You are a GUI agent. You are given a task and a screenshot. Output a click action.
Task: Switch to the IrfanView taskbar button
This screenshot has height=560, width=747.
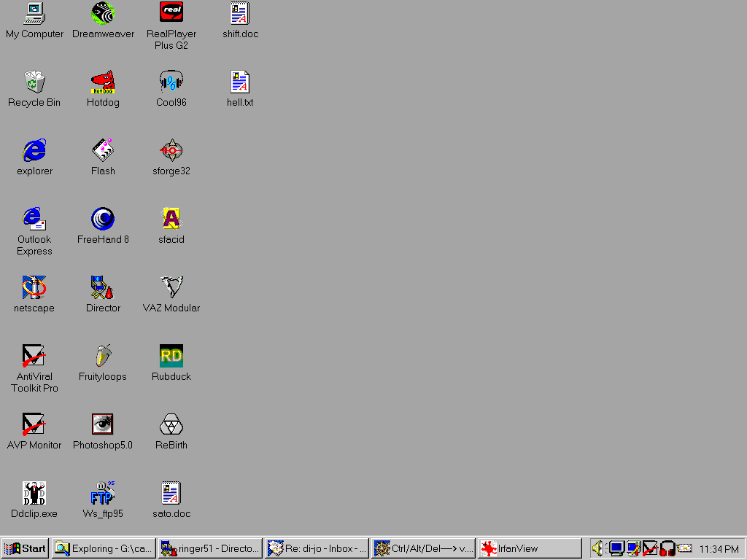coord(530,548)
